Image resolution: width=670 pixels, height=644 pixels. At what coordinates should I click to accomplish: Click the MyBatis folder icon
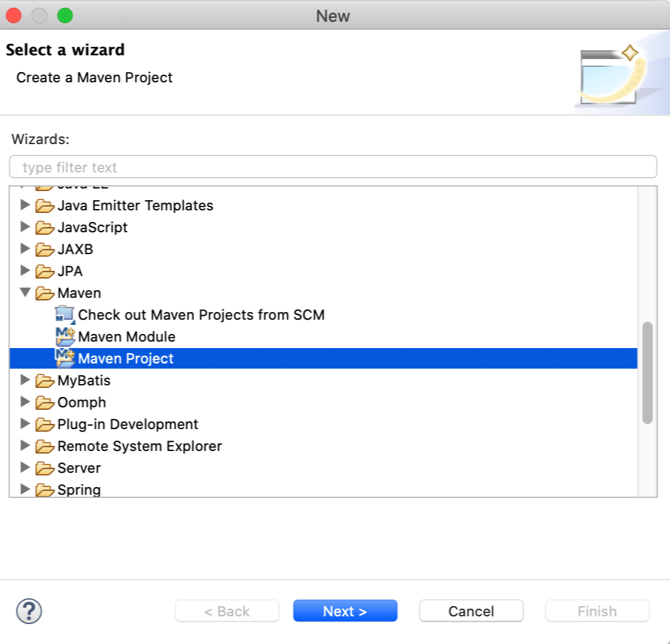point(45,381)
